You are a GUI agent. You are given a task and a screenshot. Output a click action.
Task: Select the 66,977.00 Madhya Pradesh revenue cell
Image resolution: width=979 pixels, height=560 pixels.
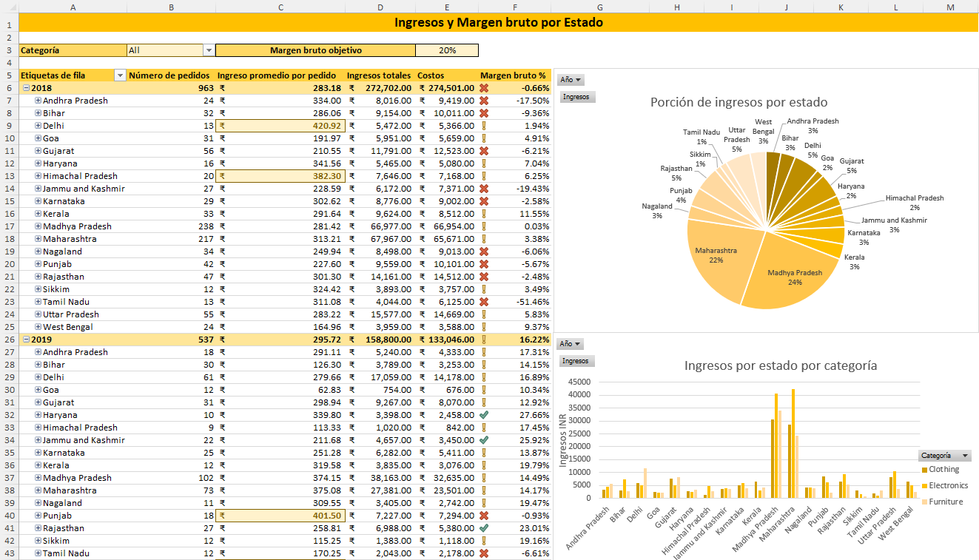point(380,226)
